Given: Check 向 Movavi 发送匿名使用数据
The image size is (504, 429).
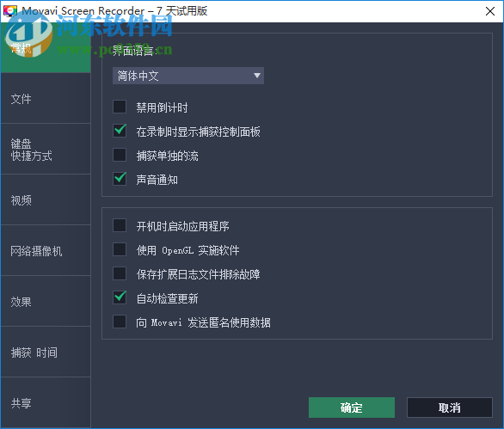Looking at the screenshot, I should 120,322.
